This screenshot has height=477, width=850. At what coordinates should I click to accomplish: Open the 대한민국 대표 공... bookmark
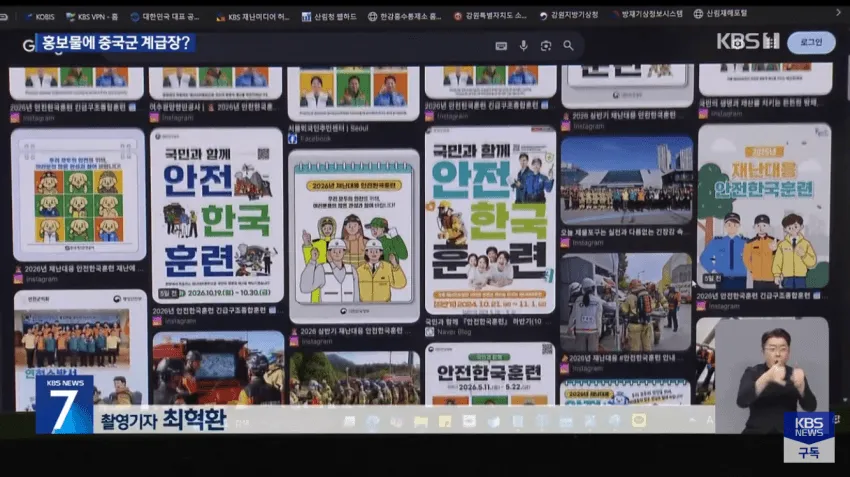(165, 17)
